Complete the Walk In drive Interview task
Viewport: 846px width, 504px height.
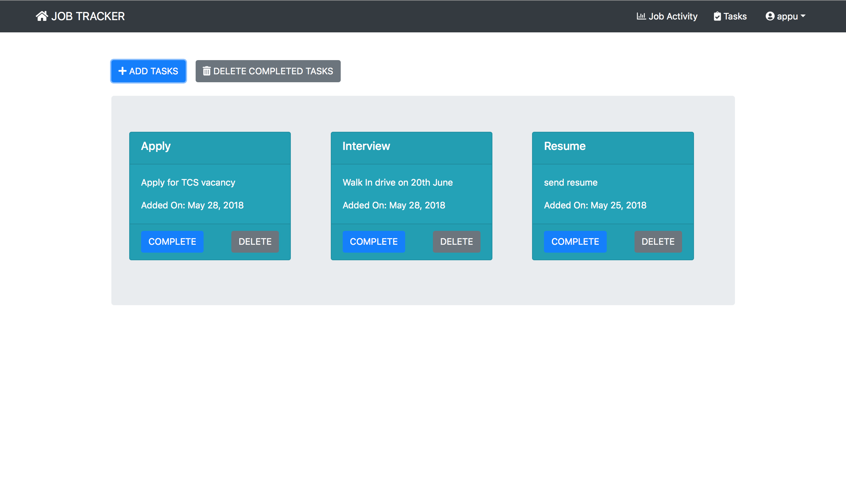[374, 241]
